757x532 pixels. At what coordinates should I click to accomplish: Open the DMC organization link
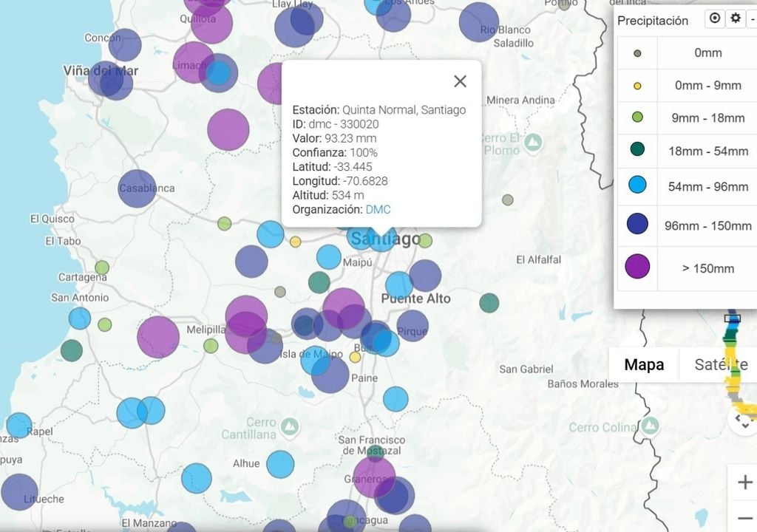click(378, 210)
